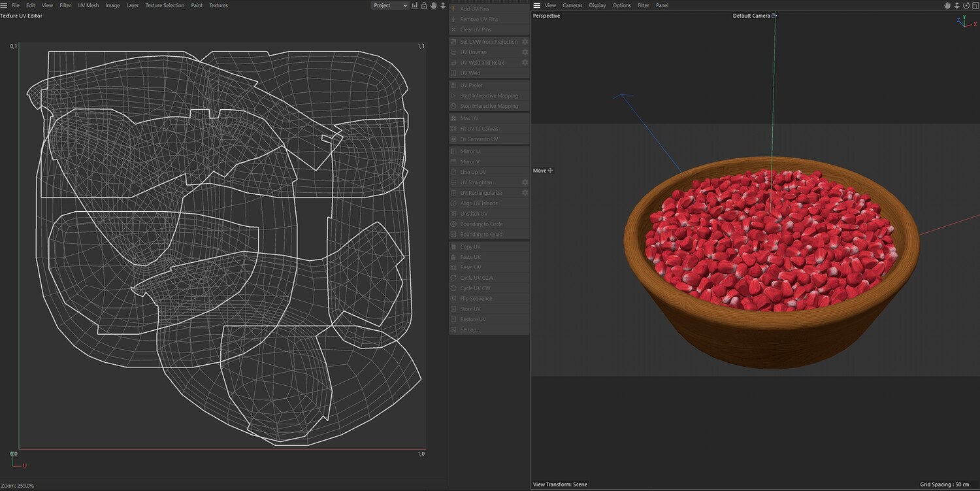This screenshot has height=491, width=980.
Task: Open the UV Mesh menu
Action: 88,5
